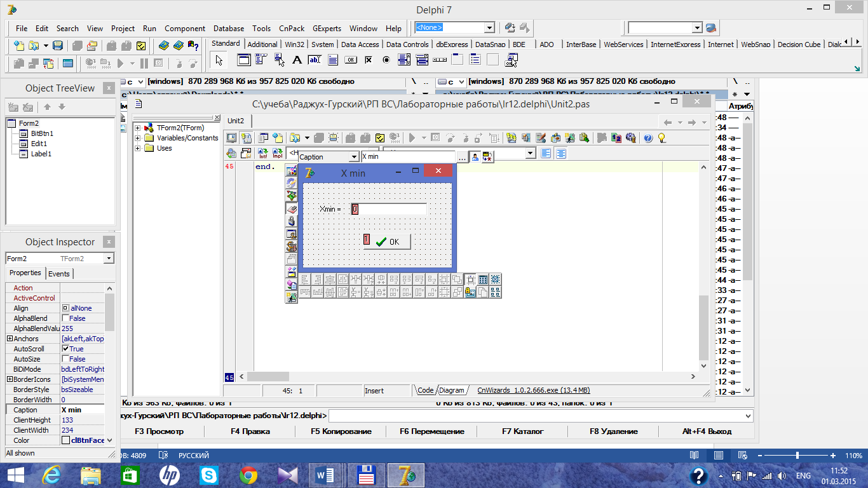Switch to the Diagram tab

pyautogui.click(x=451, y=391)
